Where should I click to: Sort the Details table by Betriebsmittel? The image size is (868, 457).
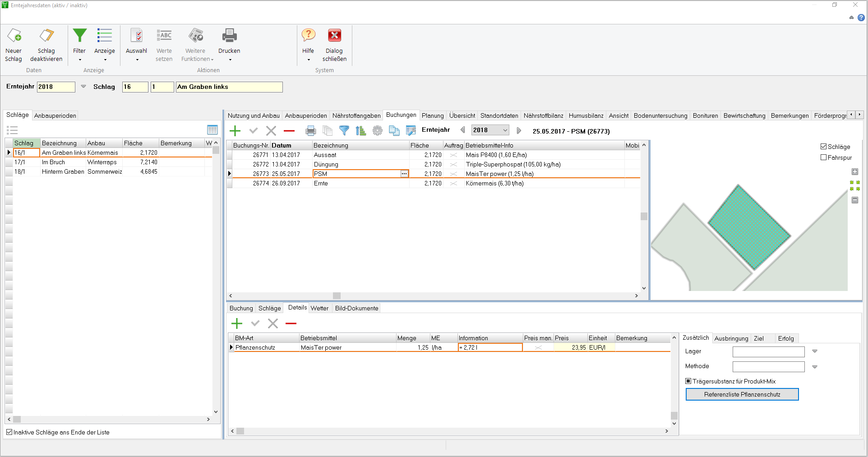[347, 338]
